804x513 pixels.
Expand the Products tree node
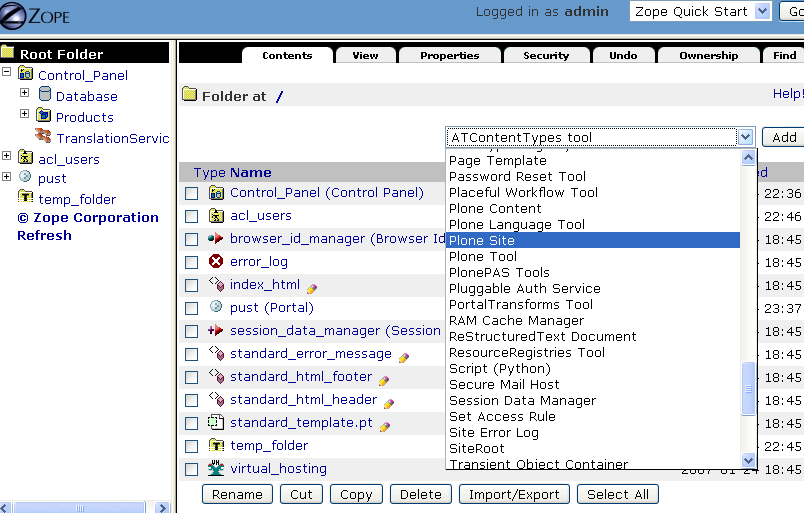tap(24, 113)
